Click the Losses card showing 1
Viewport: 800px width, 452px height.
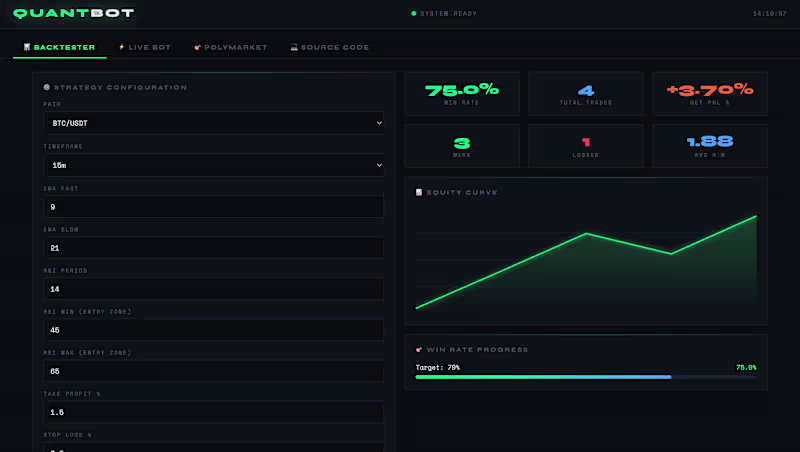pyautogui.click(x=586, y=146)
